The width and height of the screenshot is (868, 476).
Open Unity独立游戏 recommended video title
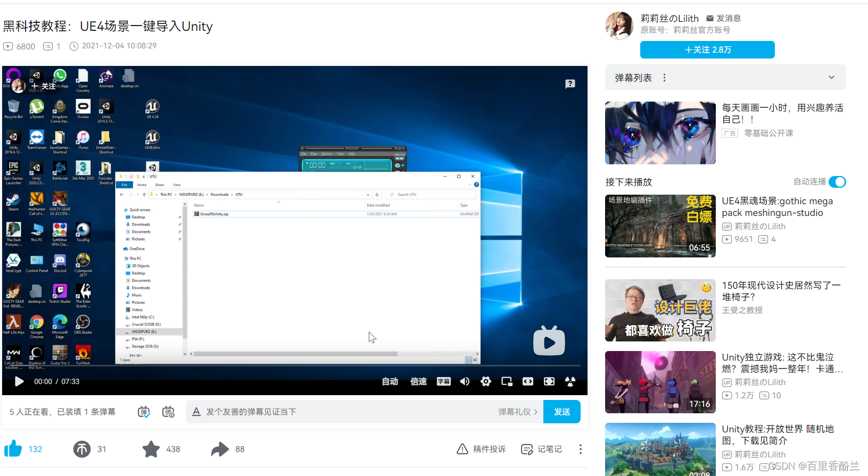[x=782, y=363]
